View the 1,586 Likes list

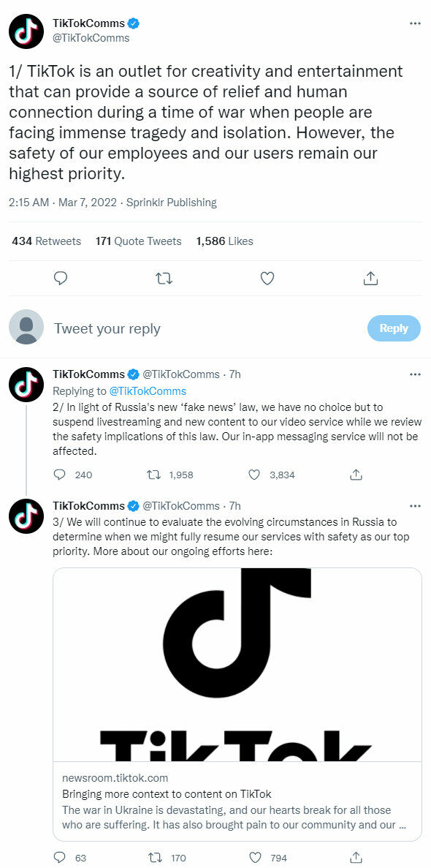click(x=224, y=241)
